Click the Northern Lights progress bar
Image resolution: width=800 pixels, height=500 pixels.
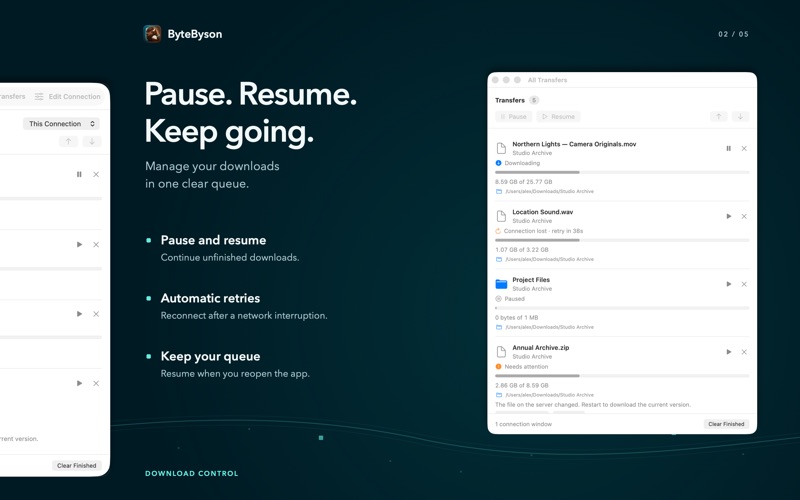tap(622, 172)
